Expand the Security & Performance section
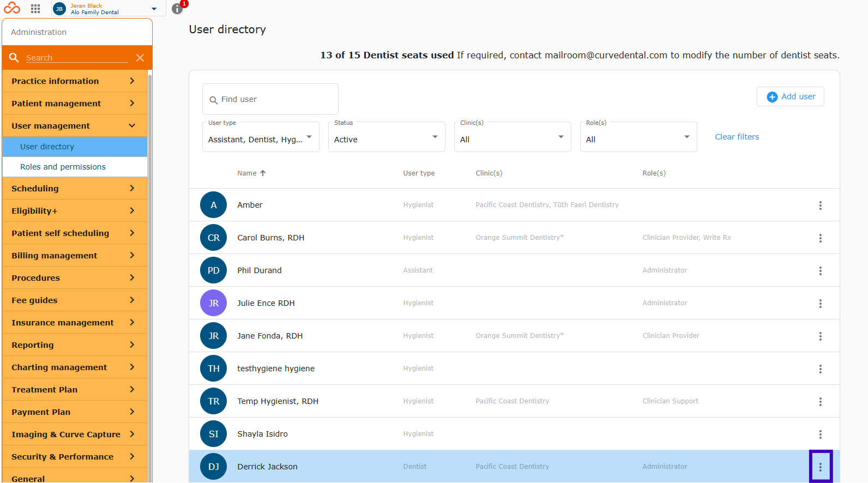The image size is (868, 483). pyautogui.click(x=75, y=457)
